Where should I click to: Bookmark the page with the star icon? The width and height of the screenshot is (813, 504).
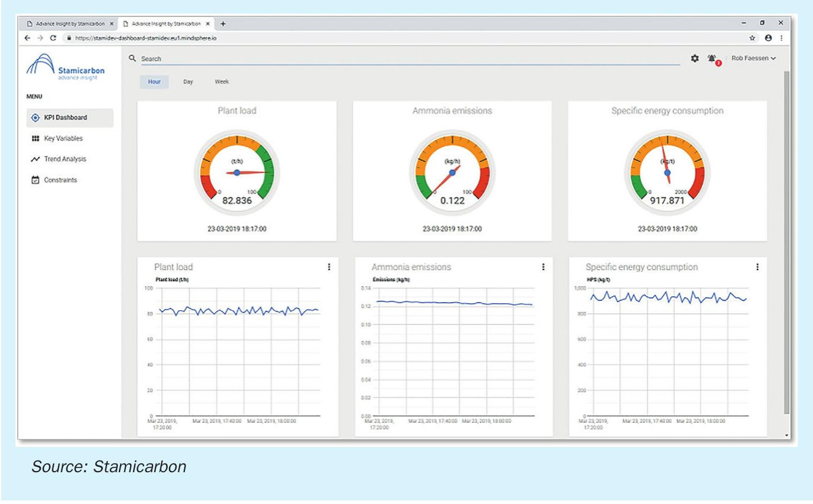coord(752,38)
